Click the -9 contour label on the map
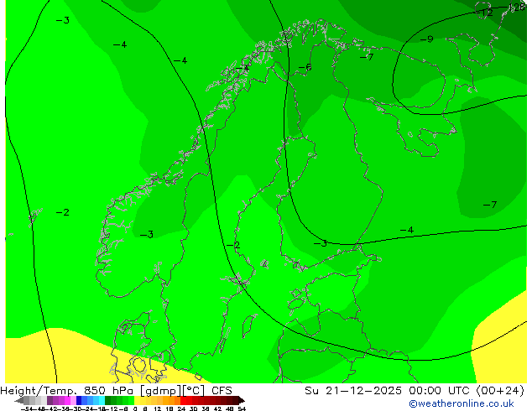The width and height of the screenshot is (532, 411). click(427, 39)
